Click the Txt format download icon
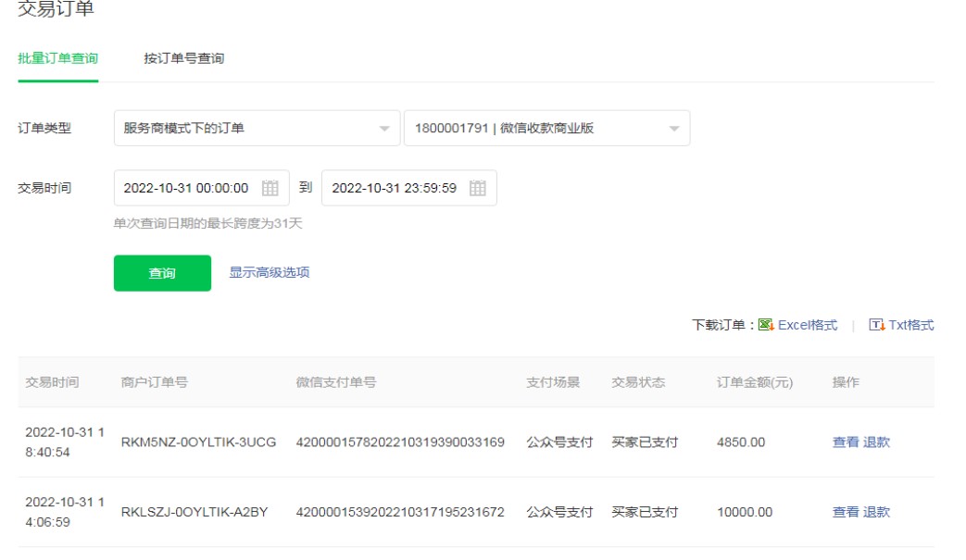Viewport: 966px width, 560px height. 876,325
